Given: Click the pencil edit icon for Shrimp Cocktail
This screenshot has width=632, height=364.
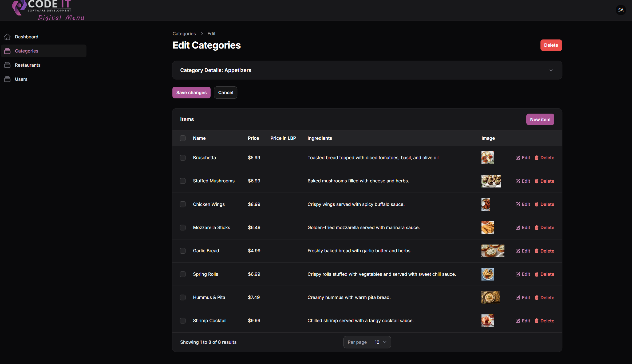Looking at the screenshot, I should (x=518, y=321).
